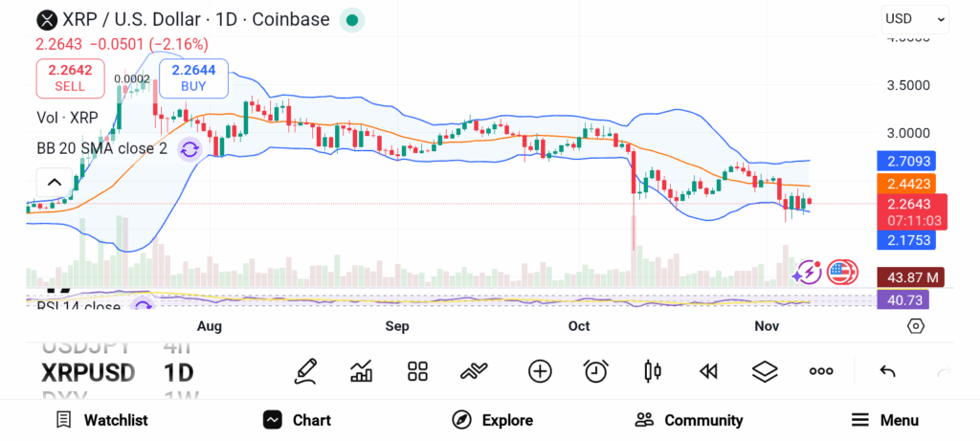The width and height of the screenshot is (980, 441).
Task: Collapse the indicator legend chevron
Action: 54,182
